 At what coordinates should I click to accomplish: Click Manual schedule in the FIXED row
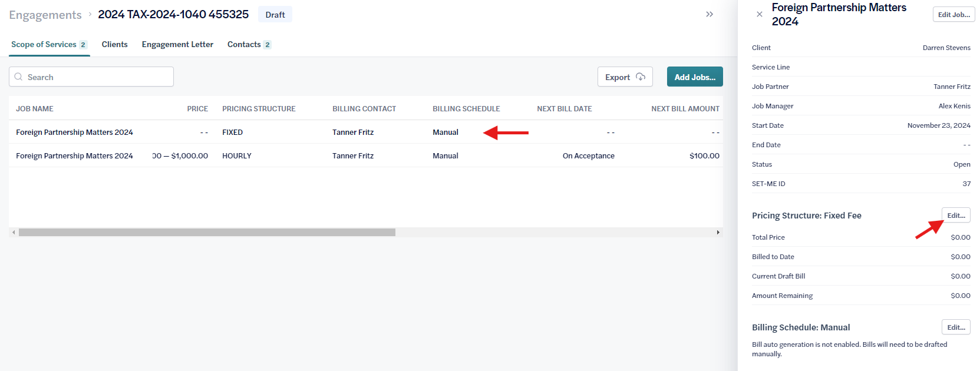pyautogui.click(x=446, y=132)
